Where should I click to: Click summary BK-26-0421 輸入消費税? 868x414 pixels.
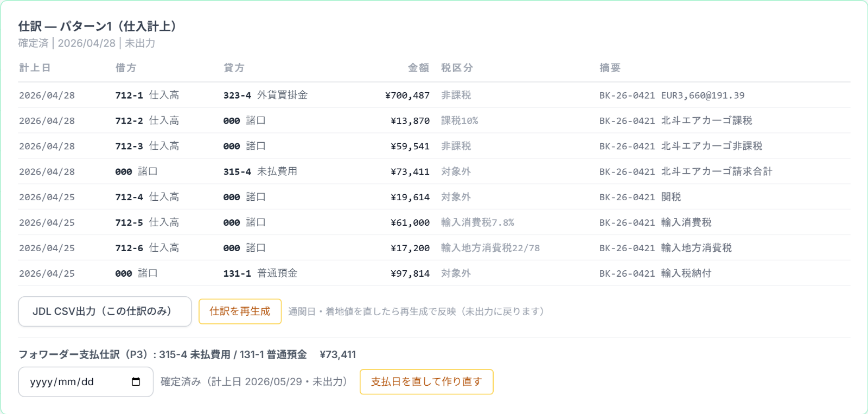(x=655, y=223)
